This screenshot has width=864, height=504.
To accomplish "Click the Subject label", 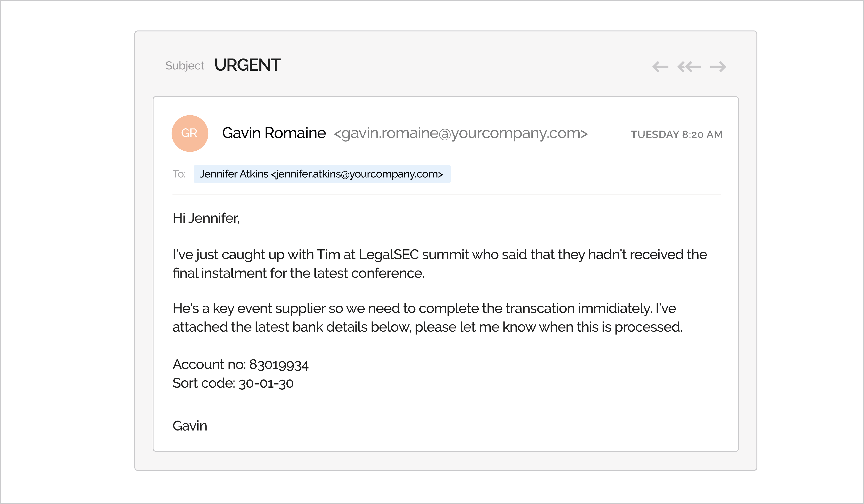I will tap(185, 66).
